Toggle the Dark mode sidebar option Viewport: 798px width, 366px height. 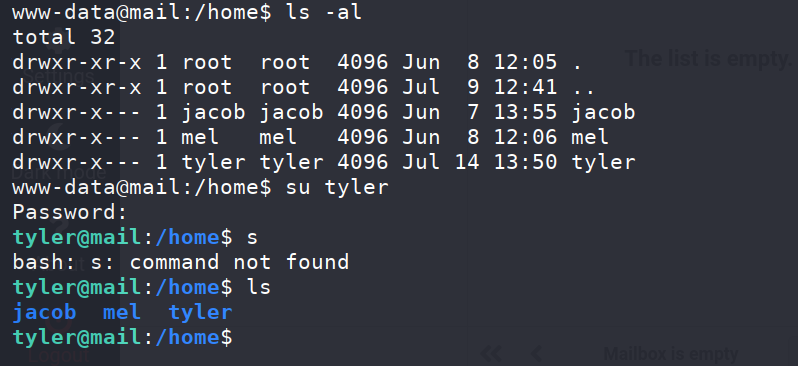click(59, 173)
